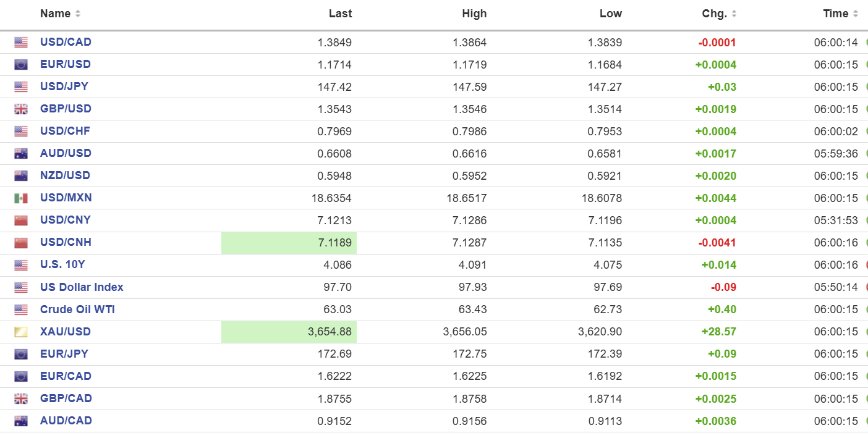Click the Last column header
This screenshot has height=433, width=868.
(340, 14)
